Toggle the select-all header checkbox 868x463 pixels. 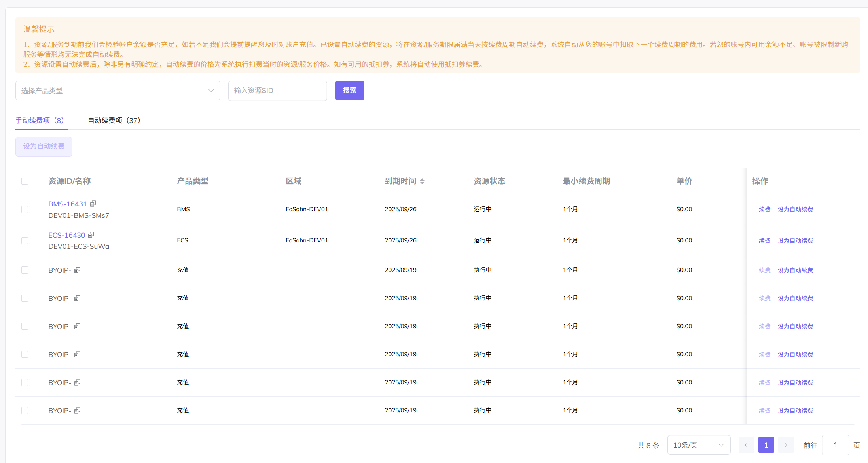[x=25, y=181]
